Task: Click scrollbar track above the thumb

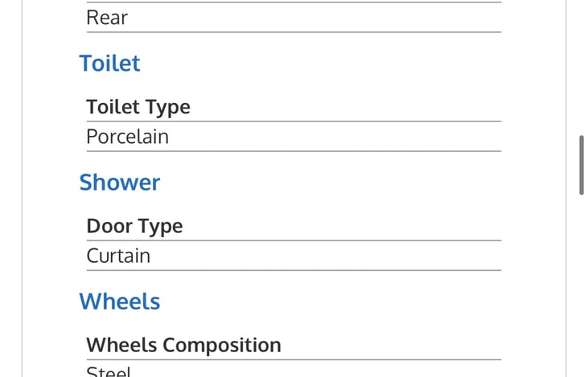Action: pyautogui.click(x=582, y=68)
